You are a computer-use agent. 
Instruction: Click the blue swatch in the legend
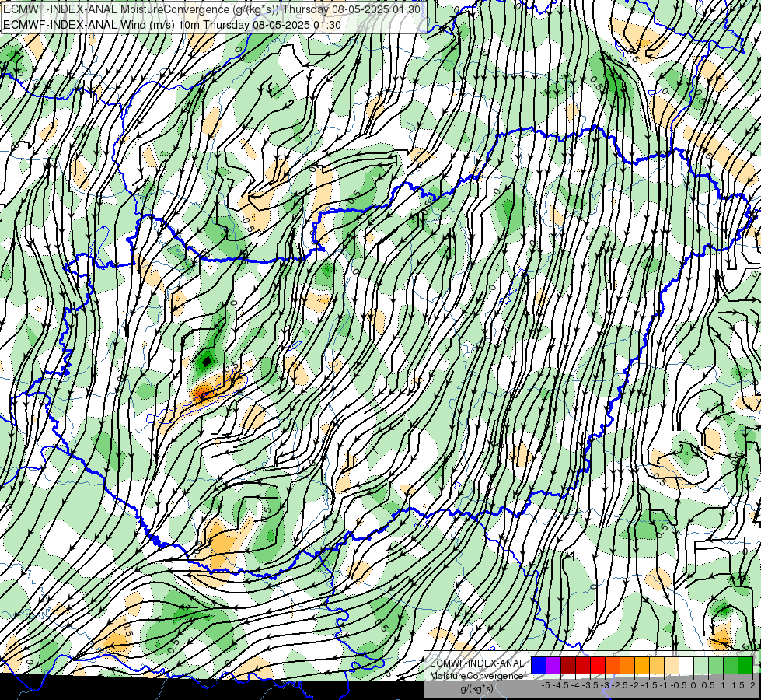539,666
